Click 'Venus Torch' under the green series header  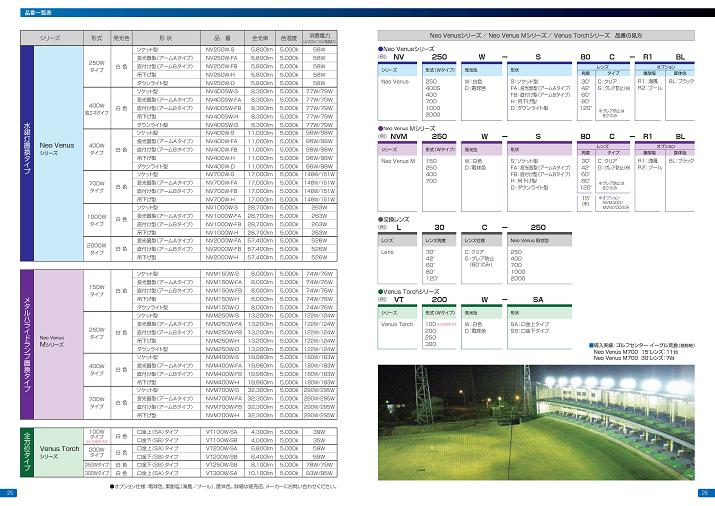[397, 324]
